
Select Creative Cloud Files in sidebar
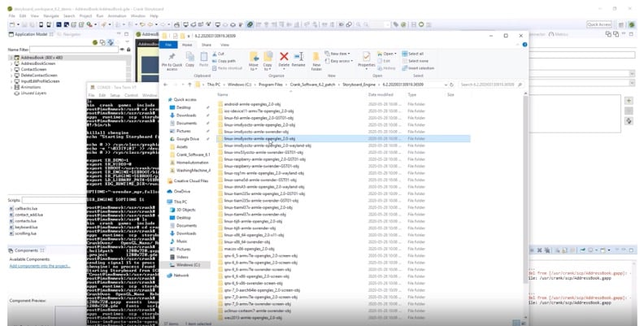tap(190, 181)
